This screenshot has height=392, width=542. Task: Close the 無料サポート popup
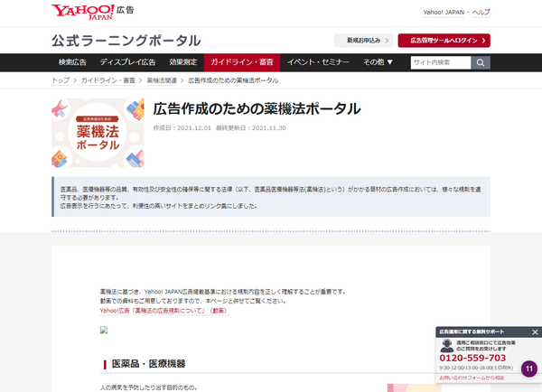coord(535,331)
